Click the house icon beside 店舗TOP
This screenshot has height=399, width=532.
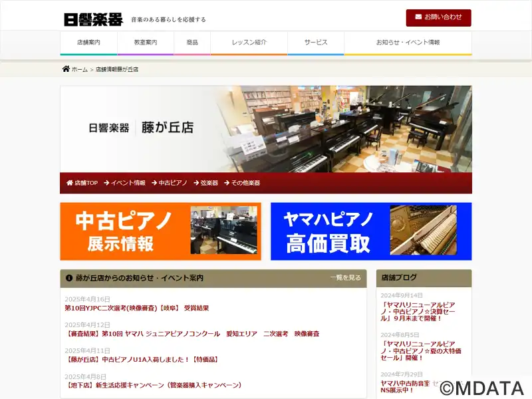70,183
